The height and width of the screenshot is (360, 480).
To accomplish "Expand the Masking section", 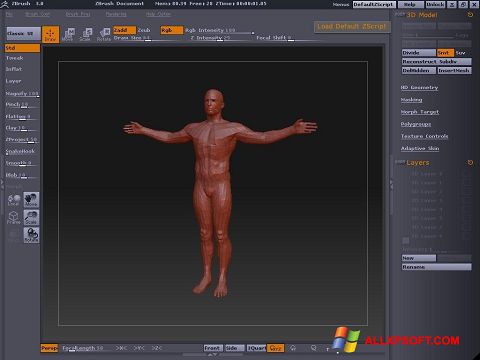I will (x=411, y=100).
